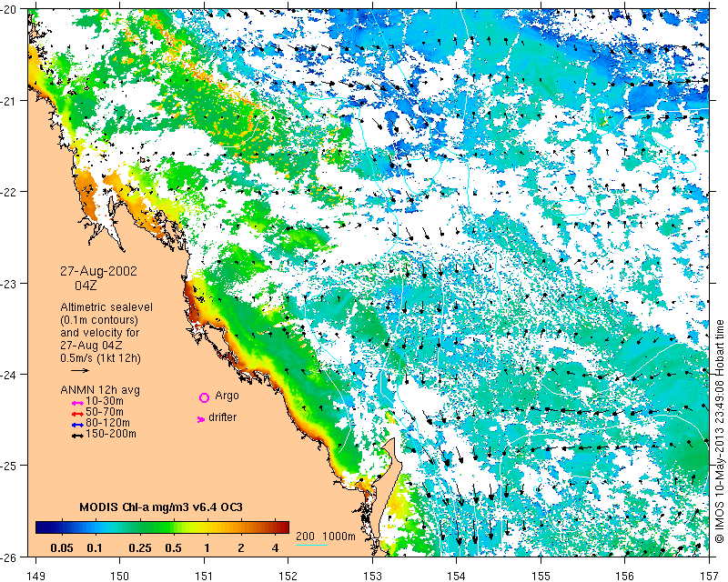Click the latitude label -26
728x582 pixels.
[x=9, y=557]
